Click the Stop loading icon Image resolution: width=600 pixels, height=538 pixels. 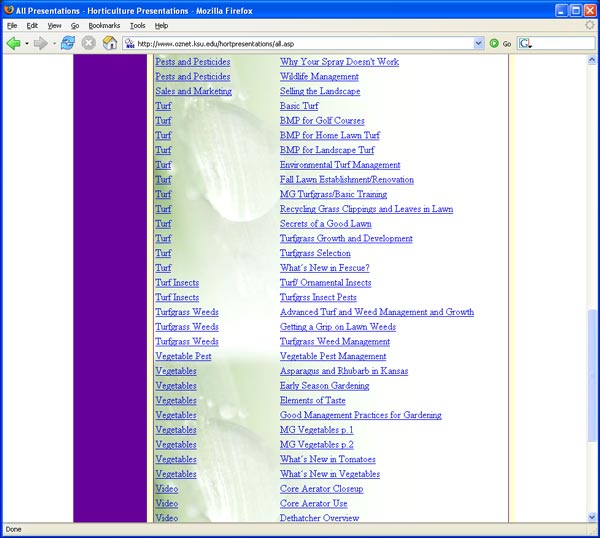click(89, 43)
